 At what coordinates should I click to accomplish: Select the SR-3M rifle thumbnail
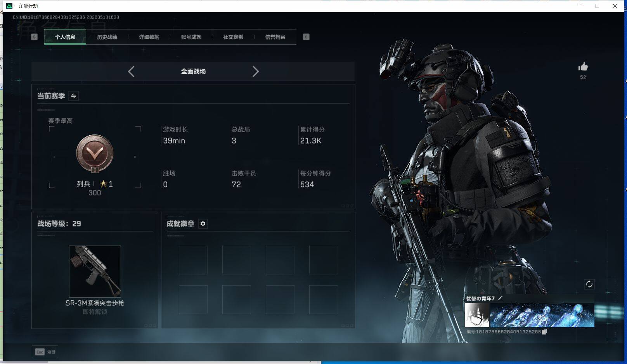point(95,271)
